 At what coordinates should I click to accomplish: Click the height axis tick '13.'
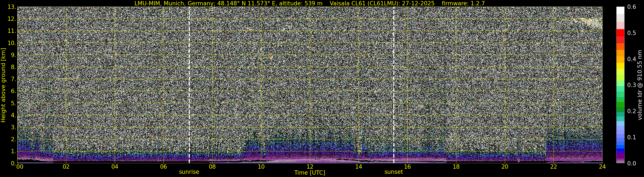point(12,7)
